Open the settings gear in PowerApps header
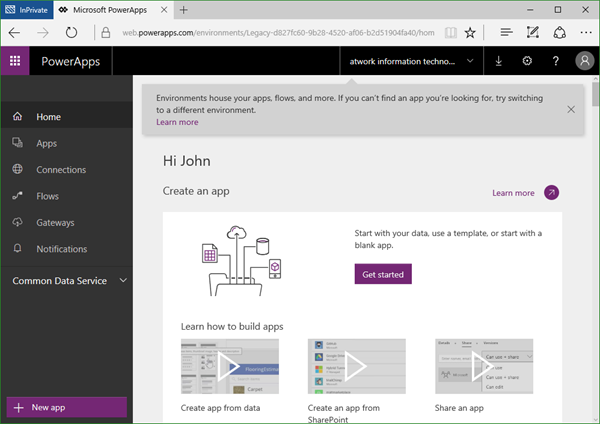This screenshot has width=600, height=424. coord(527,61)
